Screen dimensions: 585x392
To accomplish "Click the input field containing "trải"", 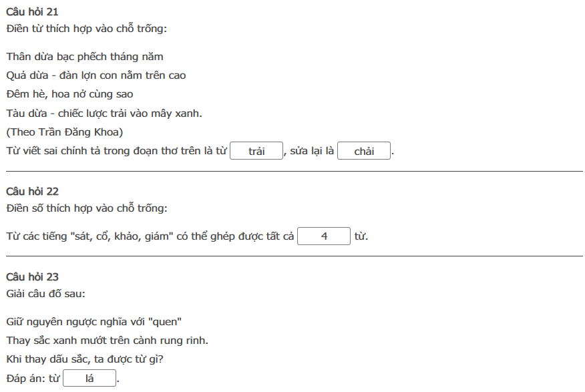I will coord(257,151).
